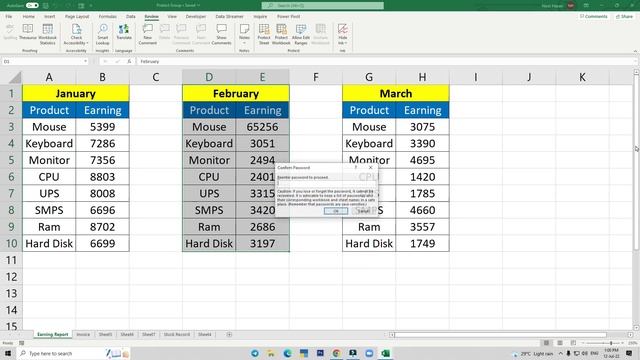This screenshot has width=640, height=360.
Task: Switch to the Formulas tab
Action: coord(107,16)
